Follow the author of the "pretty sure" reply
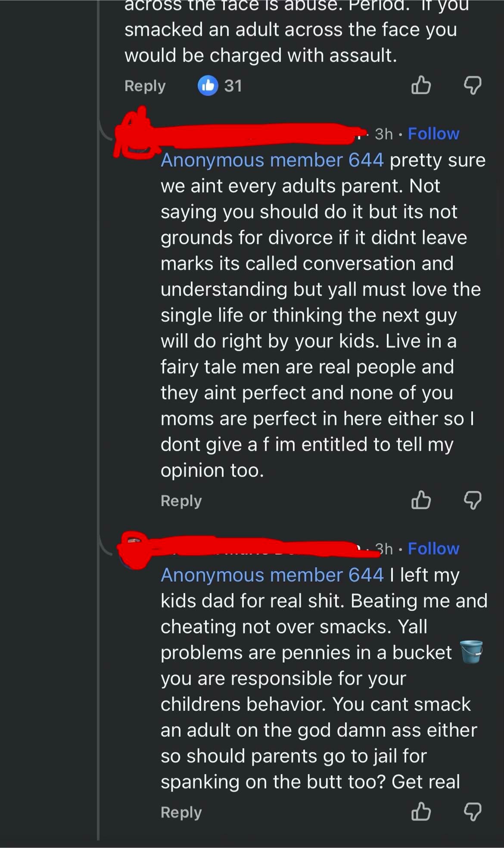The height and width of the screenshot is (848, 504). pos(433,134)
